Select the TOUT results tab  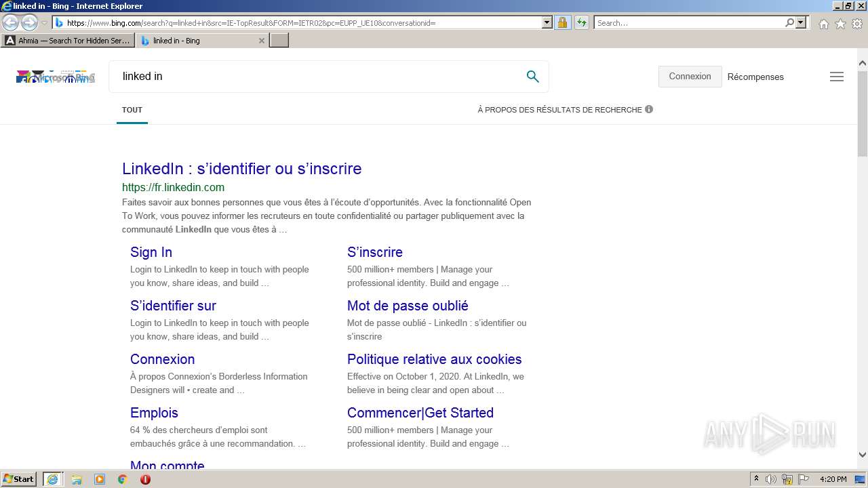132,110
